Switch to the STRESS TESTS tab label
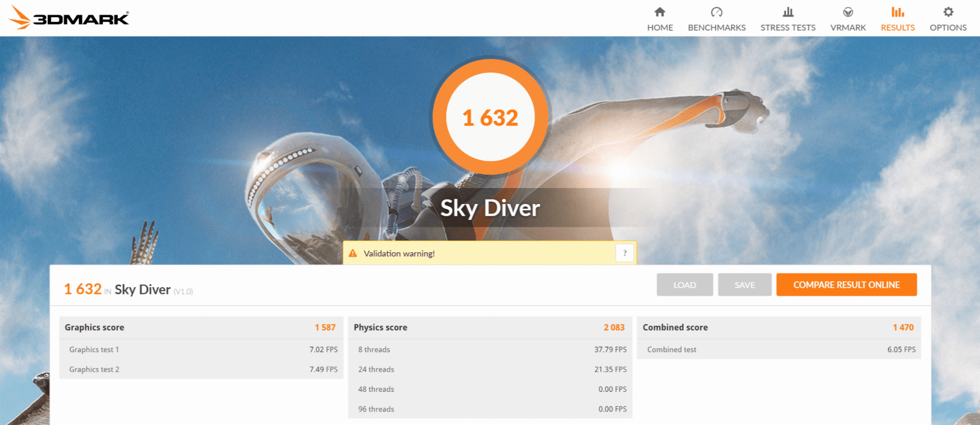This screenshot has height=425, width=980. click(x=788, y=28)
